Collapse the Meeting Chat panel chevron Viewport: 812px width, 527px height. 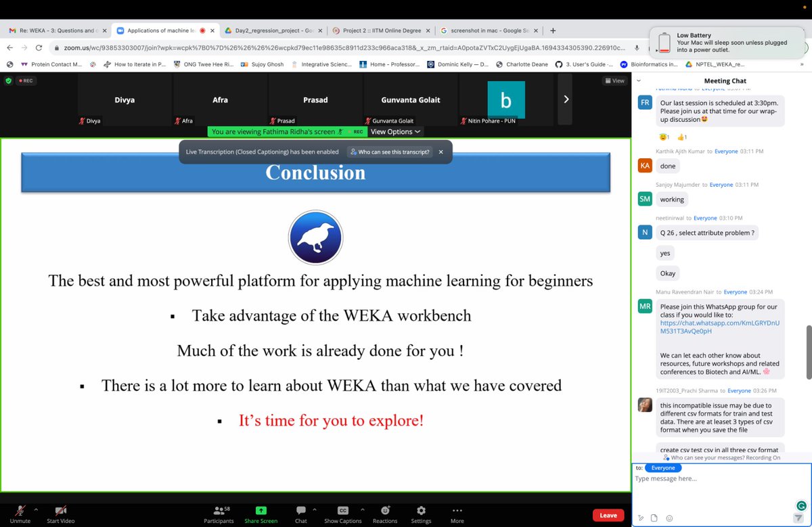640,80
